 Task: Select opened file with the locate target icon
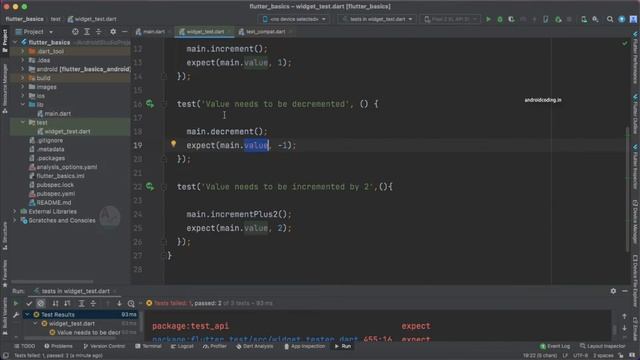pos(75,31)
